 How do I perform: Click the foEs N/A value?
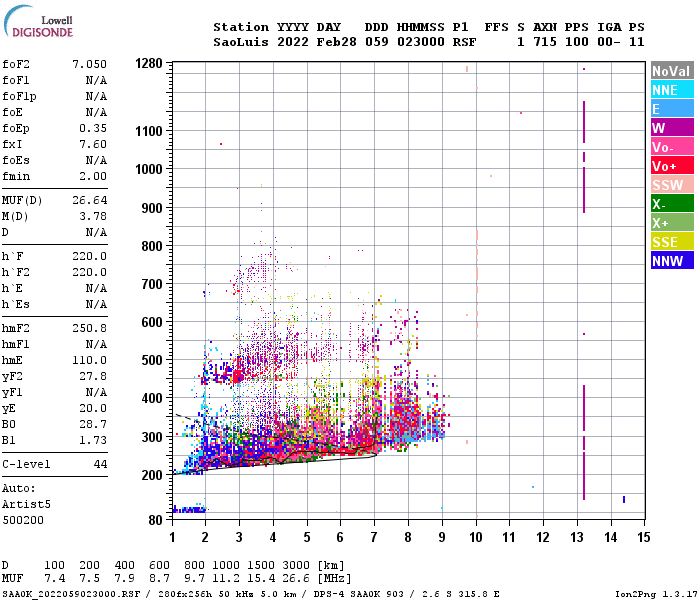[96, 160]
